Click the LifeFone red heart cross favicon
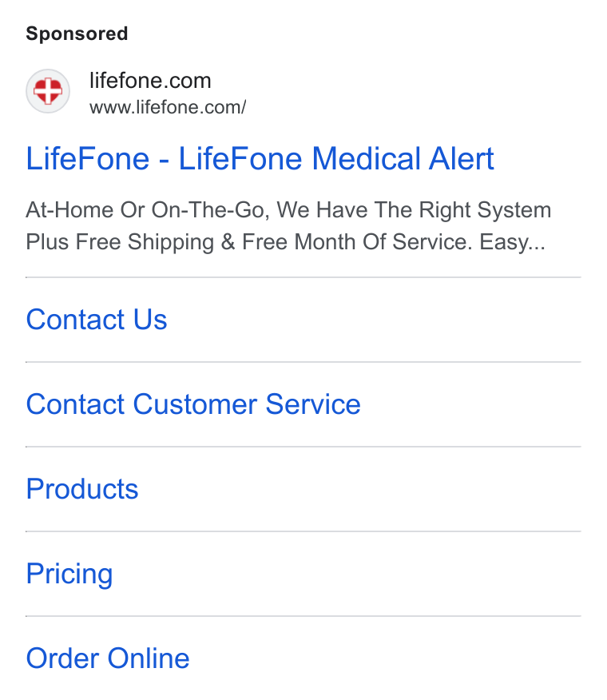 coord(48,91)
